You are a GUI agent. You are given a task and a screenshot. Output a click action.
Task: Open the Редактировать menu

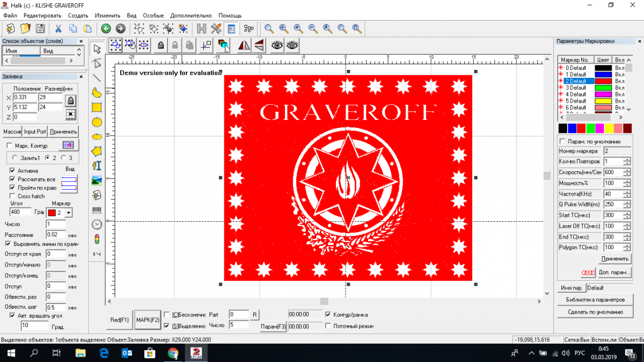click(42, 16)
